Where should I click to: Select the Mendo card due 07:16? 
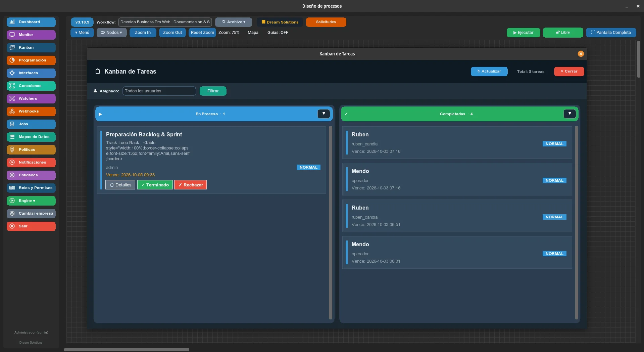(x=457, y=179)
